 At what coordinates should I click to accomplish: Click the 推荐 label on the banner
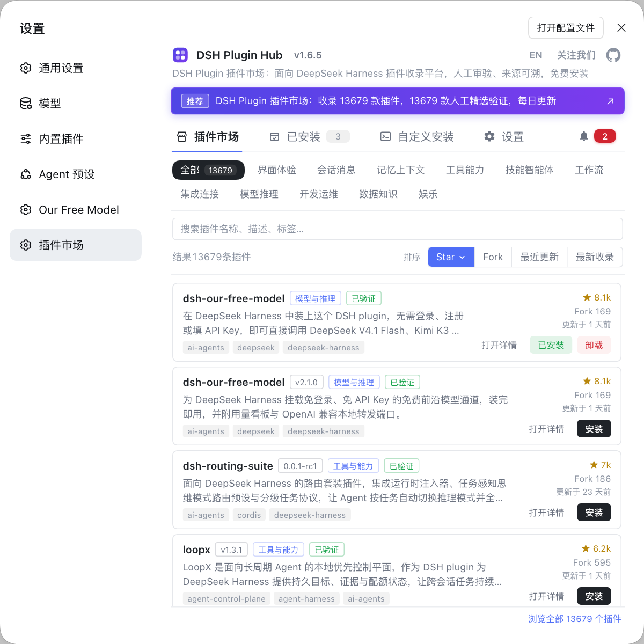tap(195, 101)
